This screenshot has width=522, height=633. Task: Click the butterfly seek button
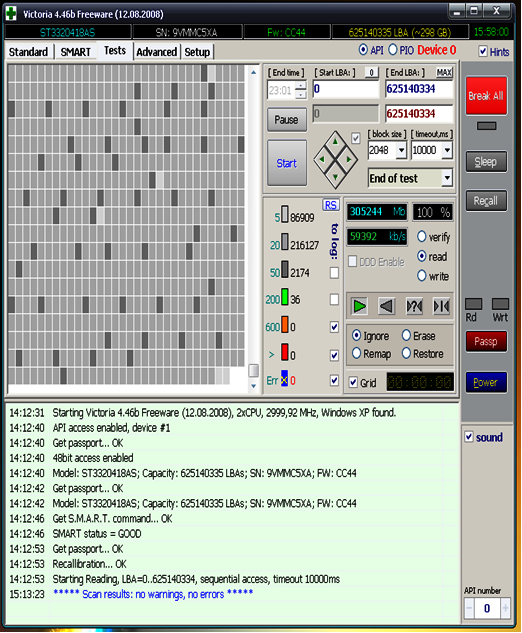pos(441,306)
